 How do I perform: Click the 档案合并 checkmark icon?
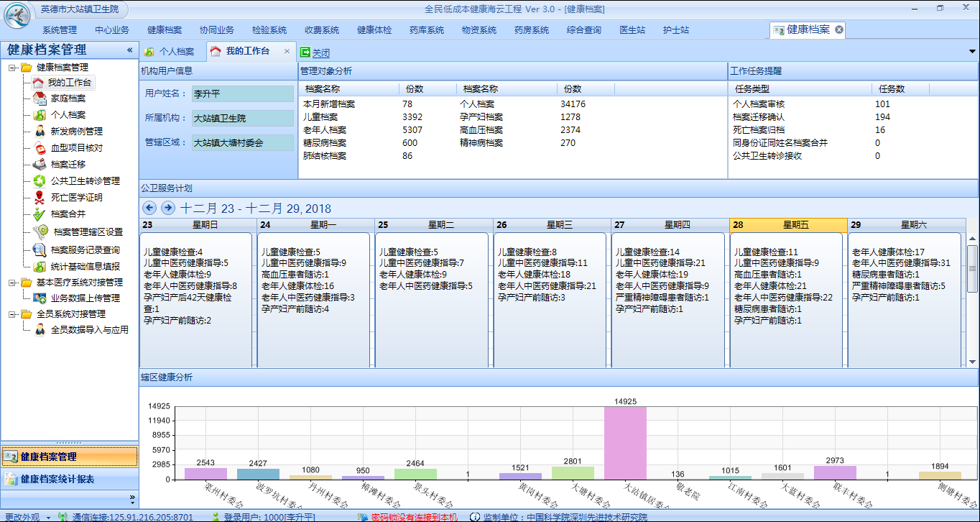click(x=39, y=214)
